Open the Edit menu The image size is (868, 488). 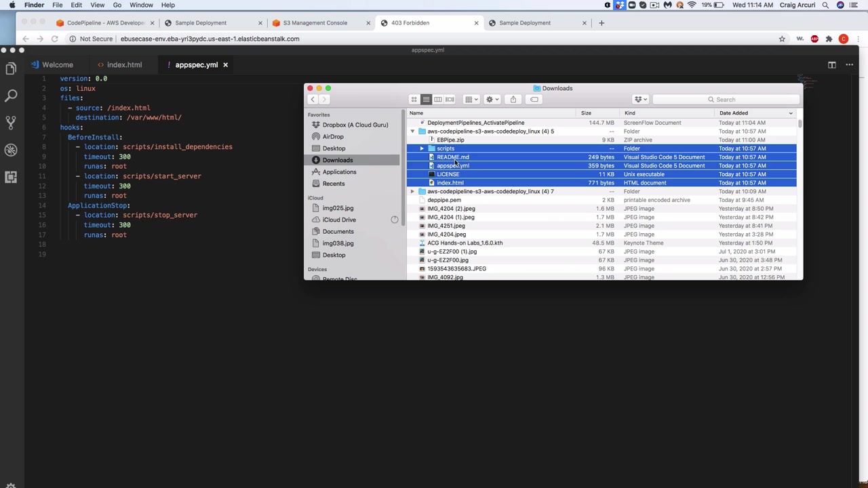point(77,5)
